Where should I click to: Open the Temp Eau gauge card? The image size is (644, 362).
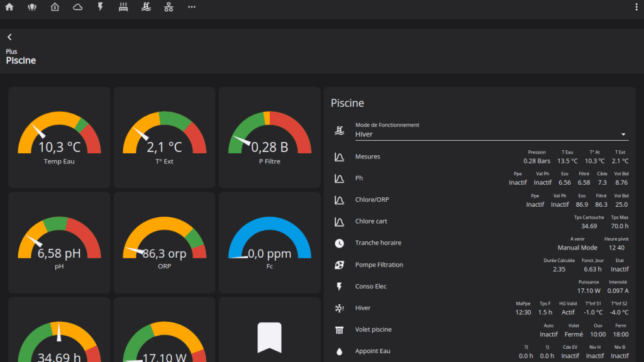tap(59, 137)
